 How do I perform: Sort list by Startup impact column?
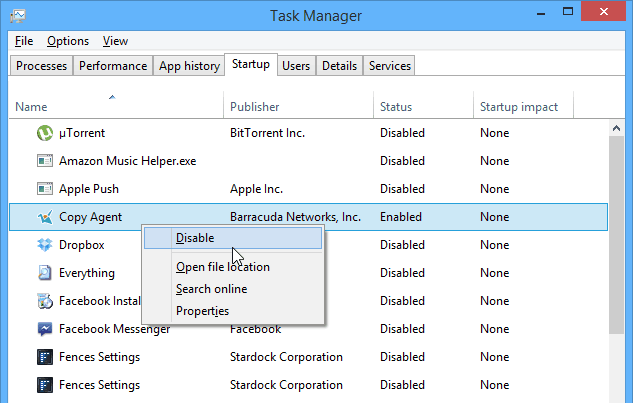pos(523,106)
